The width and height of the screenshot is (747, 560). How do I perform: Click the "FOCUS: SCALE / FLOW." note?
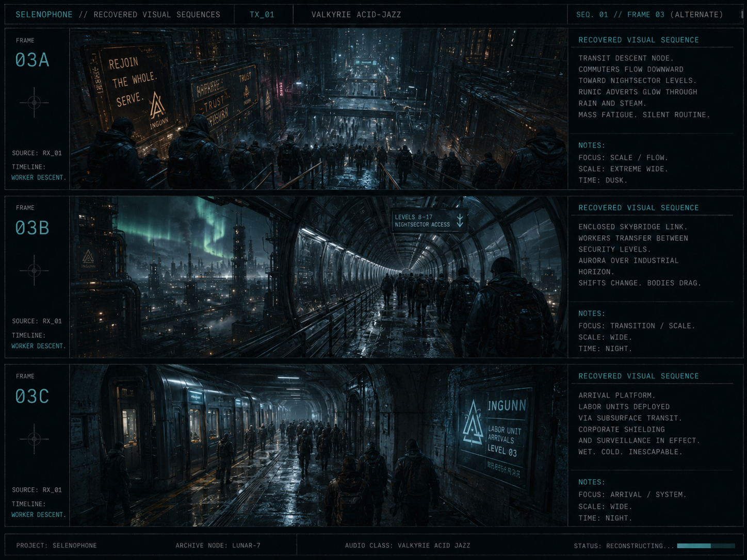(x=623, y=158)
